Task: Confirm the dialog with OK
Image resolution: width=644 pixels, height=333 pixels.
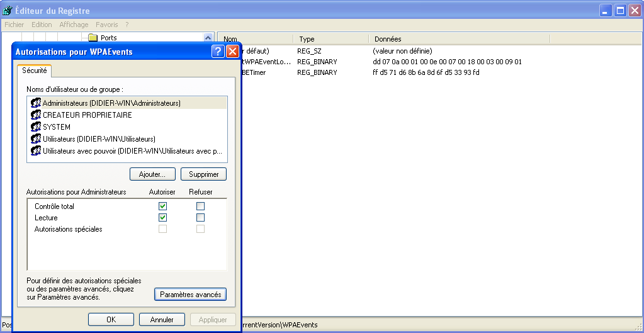Action: coord(111,320)
